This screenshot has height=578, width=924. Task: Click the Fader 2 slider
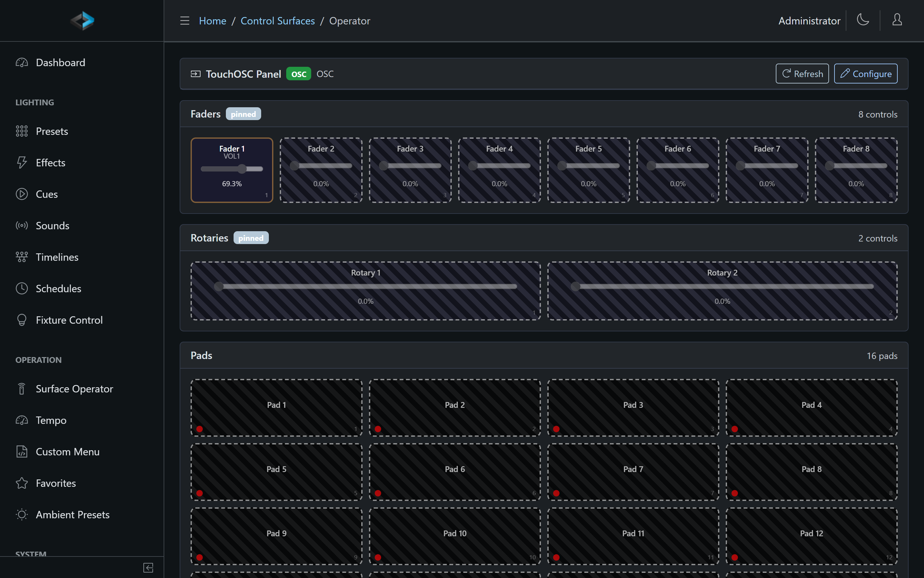pos(321,166)
